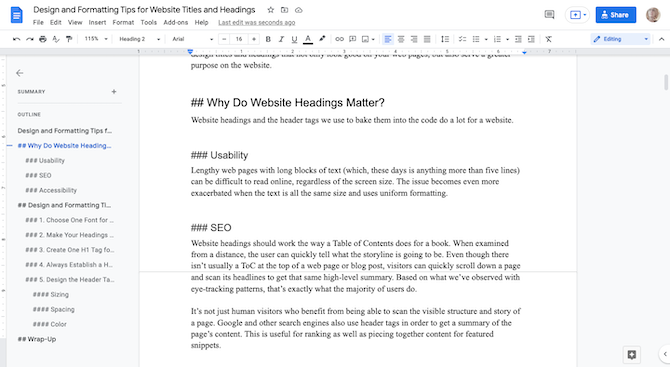Open the highlight color picker
Viewport: 670px width, 367px height.
(322, 39)
